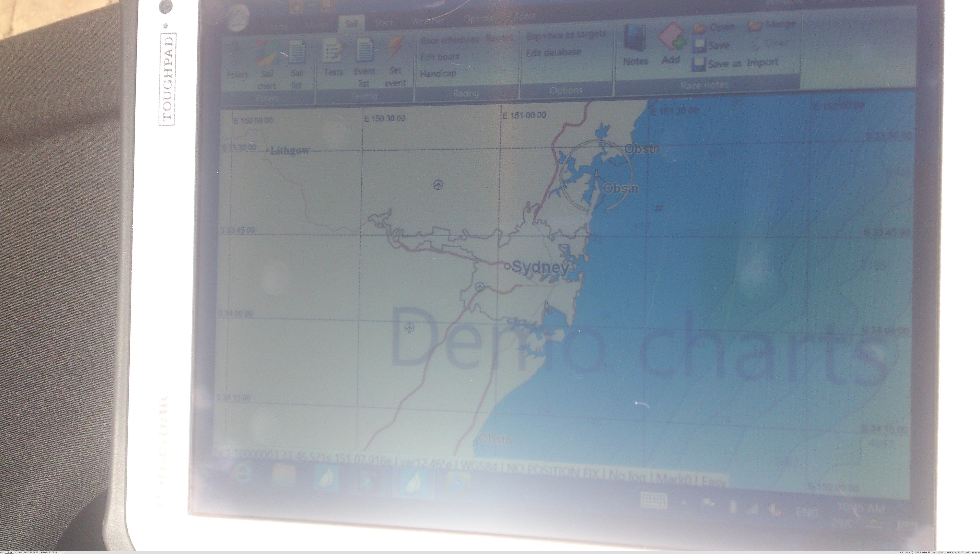This screenshot has width=980, height=554.
Task: Click the Action Center flag icon
Action: (708, 504)
